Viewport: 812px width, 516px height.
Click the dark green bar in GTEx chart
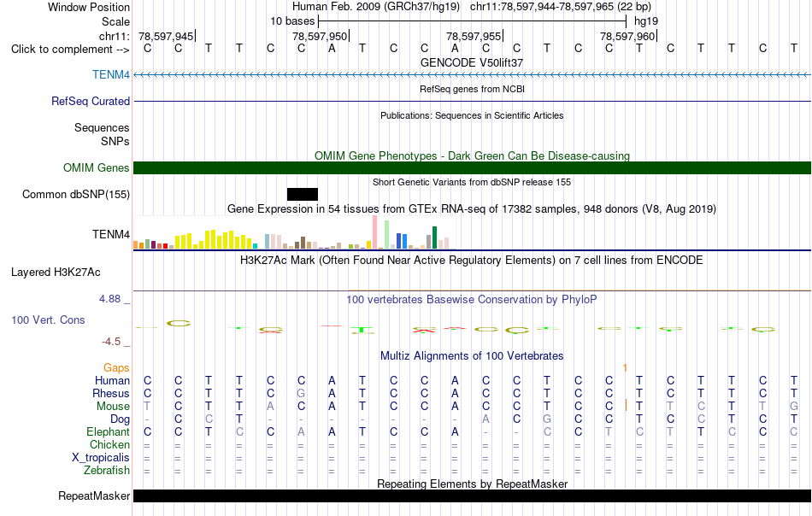click(x=435, y=238)
